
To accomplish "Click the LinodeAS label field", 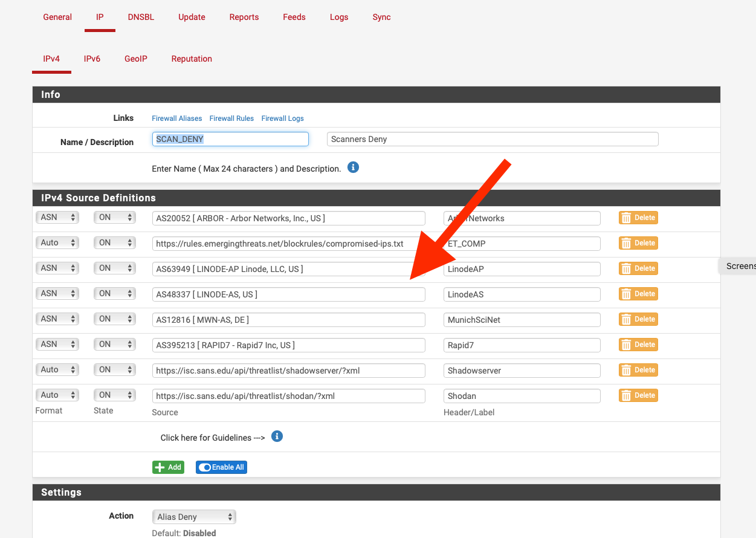I will coord(522,294).
